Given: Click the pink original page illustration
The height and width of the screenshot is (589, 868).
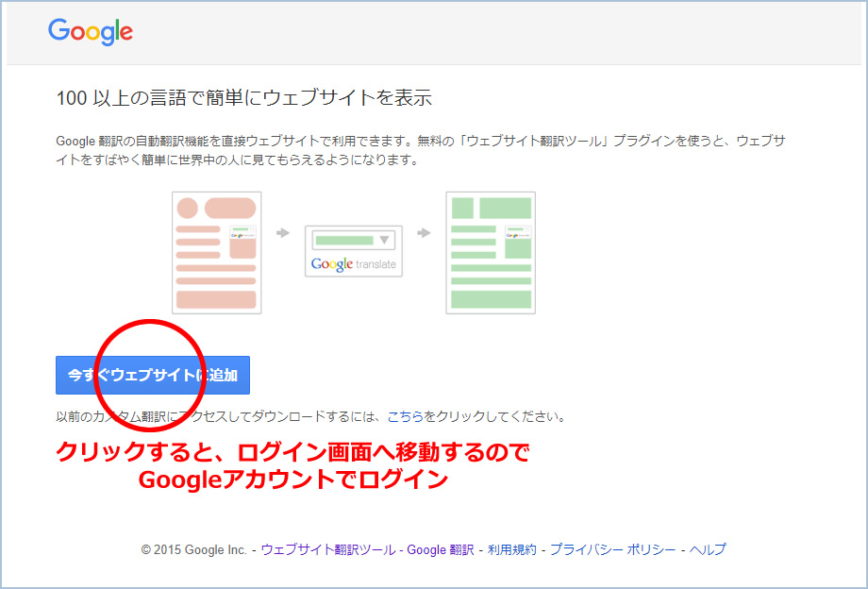Looking at the screenshot, I should coord(216,253).
